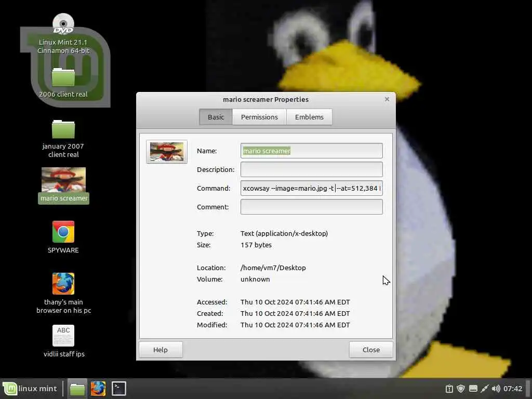532x399 pixels.
Task: Click the size value '157 bytes'
Action: 256,245
